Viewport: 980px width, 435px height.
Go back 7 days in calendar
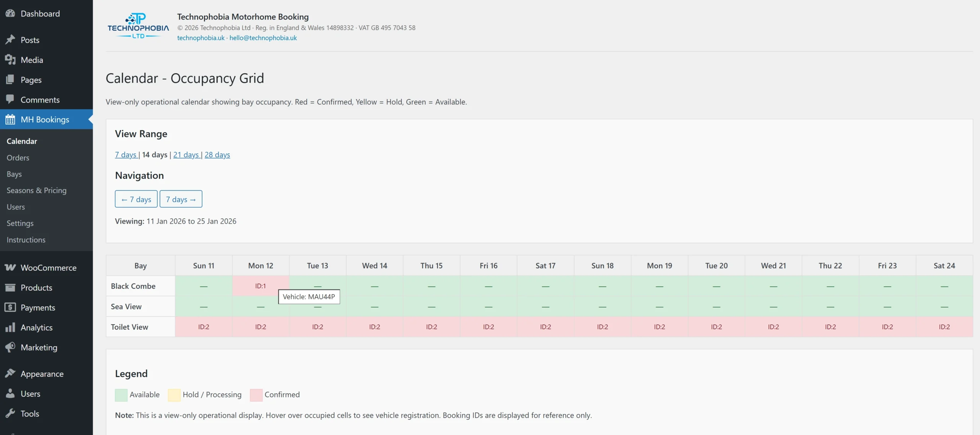tap(136, 199)
